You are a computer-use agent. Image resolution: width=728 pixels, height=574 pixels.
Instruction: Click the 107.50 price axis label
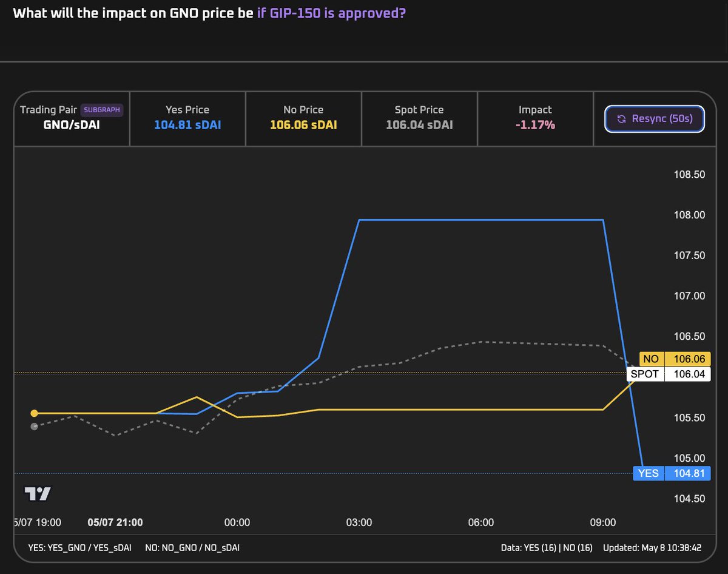[690, 255]
